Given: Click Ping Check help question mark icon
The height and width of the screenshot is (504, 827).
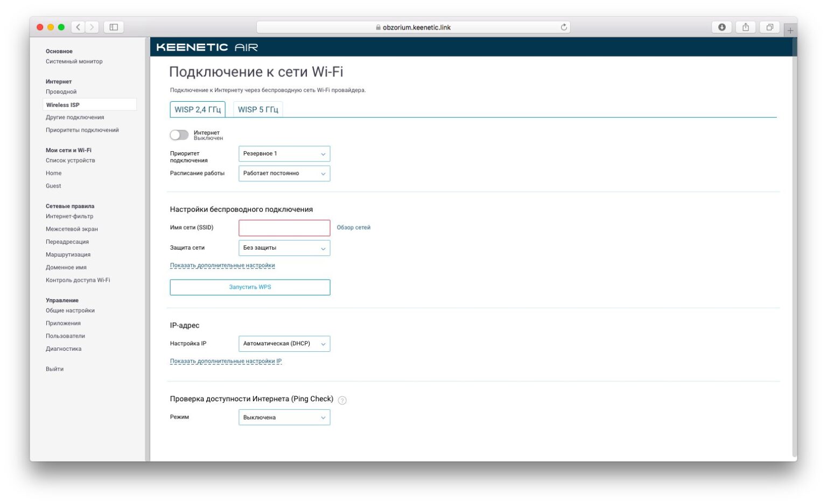Looking at the screenshot, I should pos(342,400).
